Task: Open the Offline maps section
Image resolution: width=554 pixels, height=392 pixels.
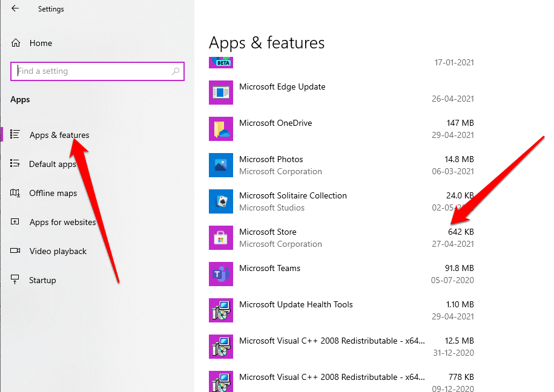Action: pyautogui.click(x=53, y=193)
